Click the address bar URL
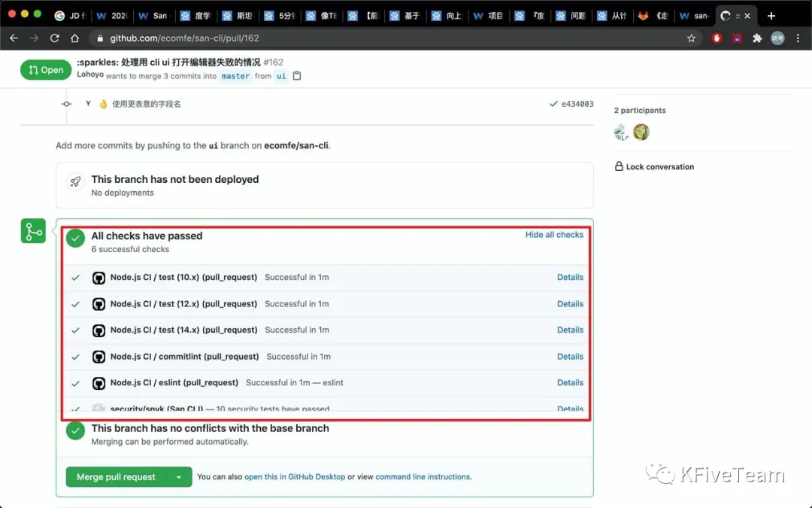Viewport: 812px width, 508px height. [184, 38]
